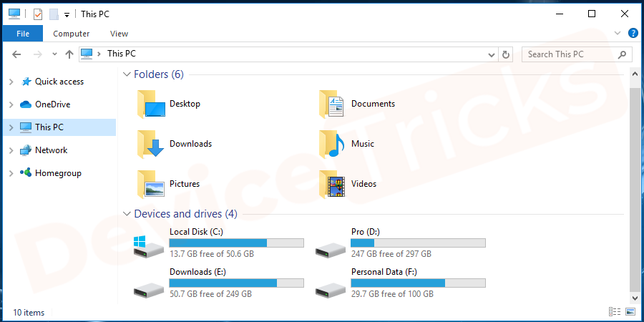Screen dimensions: 644x322
Task: Switch to the Computer ribbon tab
Action: 71,34
